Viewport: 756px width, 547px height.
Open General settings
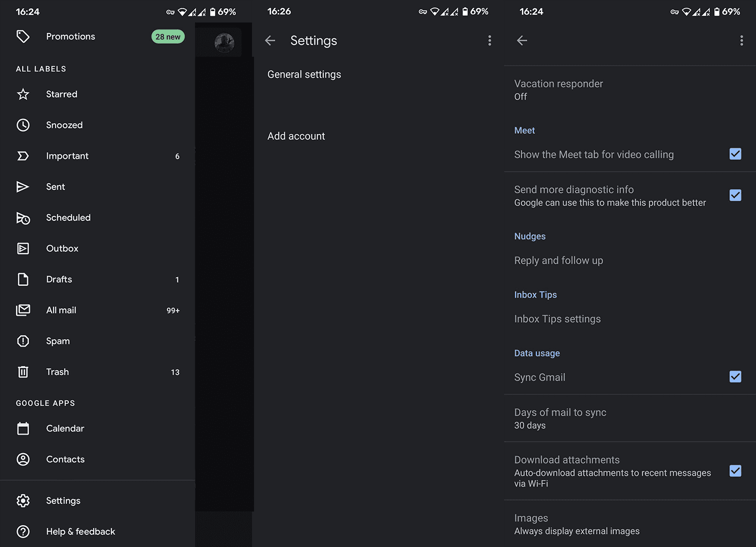click(304, 74)
